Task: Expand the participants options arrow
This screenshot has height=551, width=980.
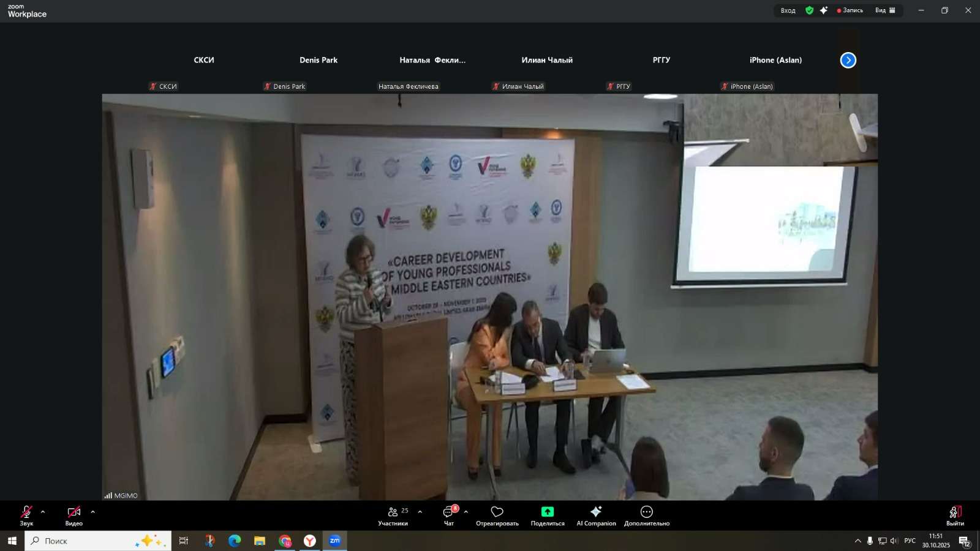Action: point(420,512)
